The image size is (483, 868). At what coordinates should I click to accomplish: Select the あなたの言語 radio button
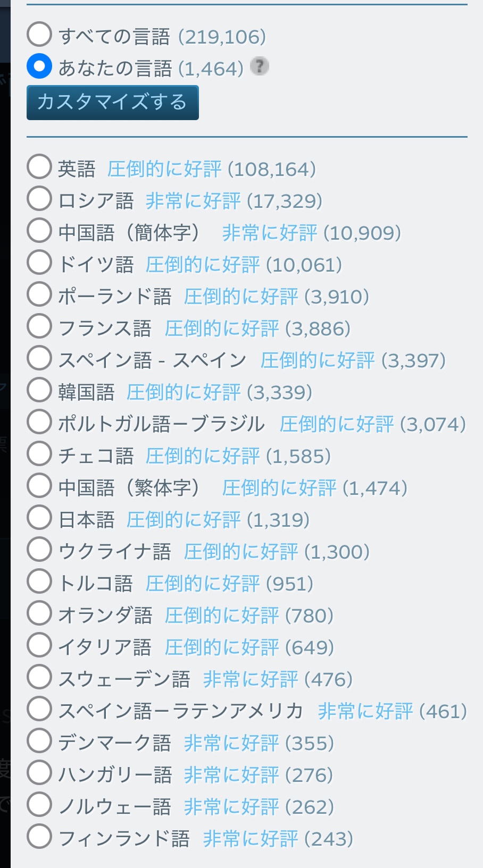[39, 66]
